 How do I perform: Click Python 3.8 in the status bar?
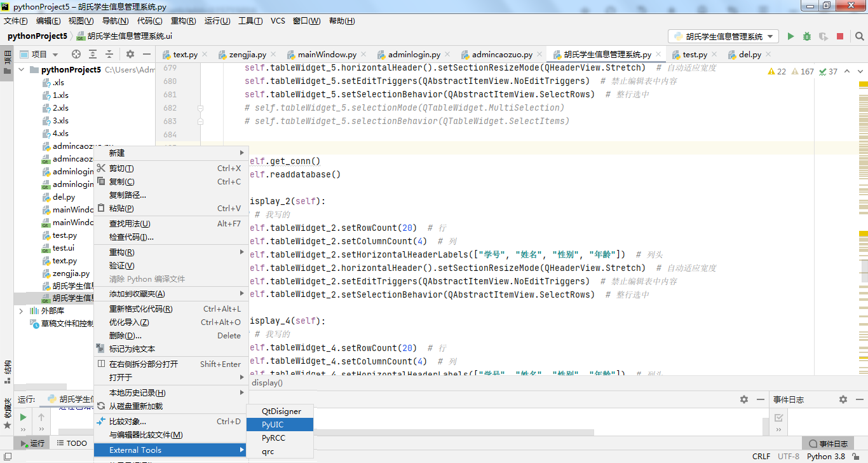826,457
